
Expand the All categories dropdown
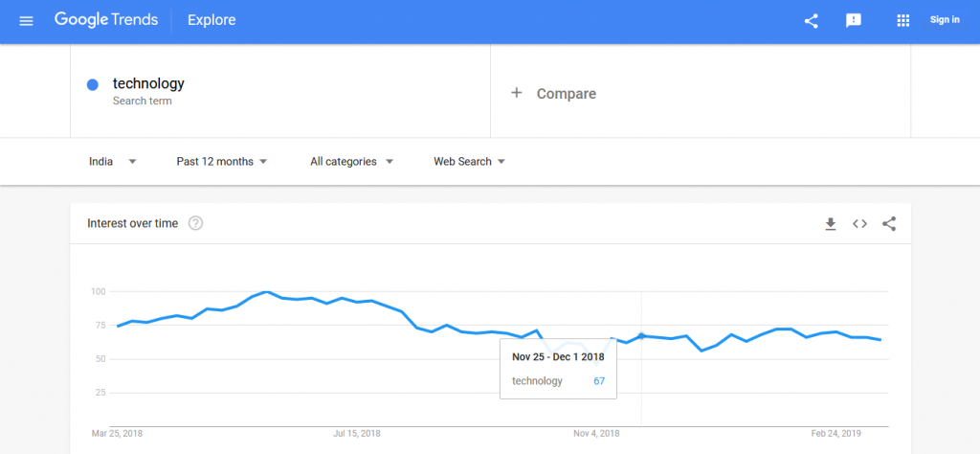pos(352,161)
